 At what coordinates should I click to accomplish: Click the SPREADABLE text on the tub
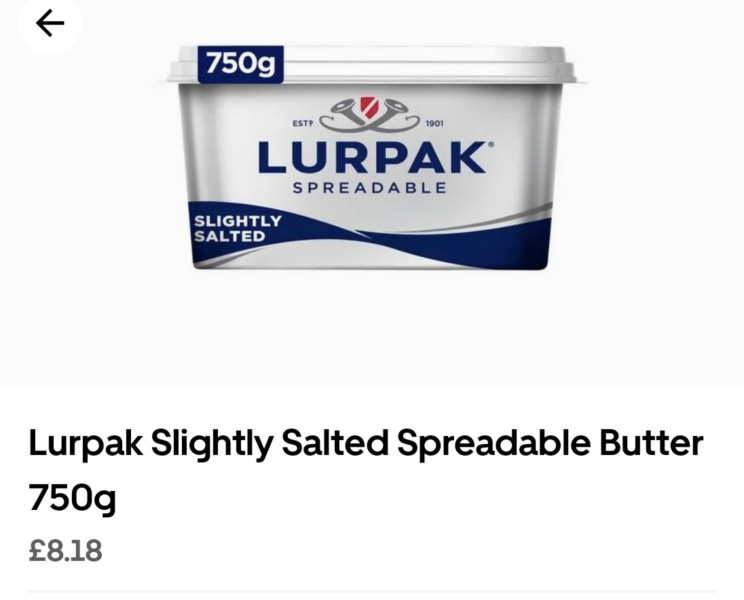pos(370,188)
